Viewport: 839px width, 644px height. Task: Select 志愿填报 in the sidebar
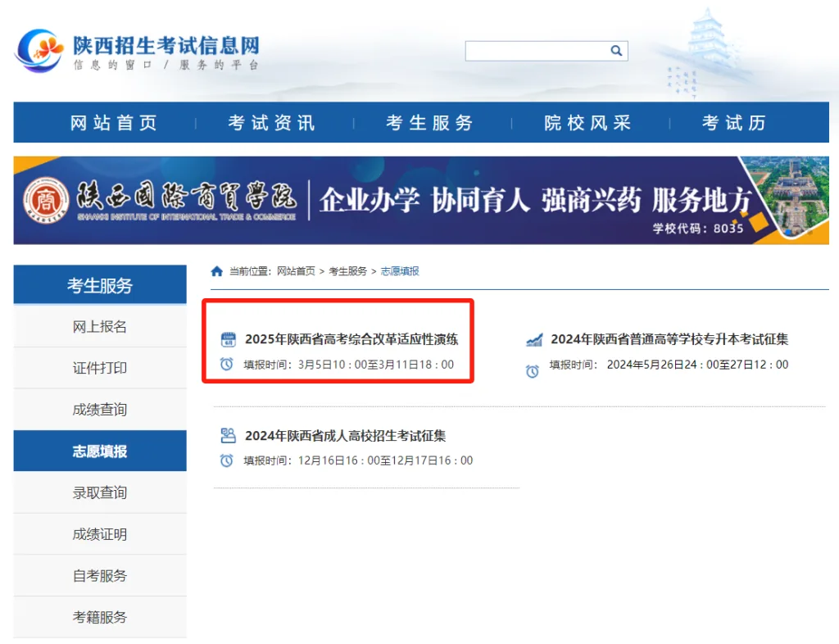click(100, 451)
